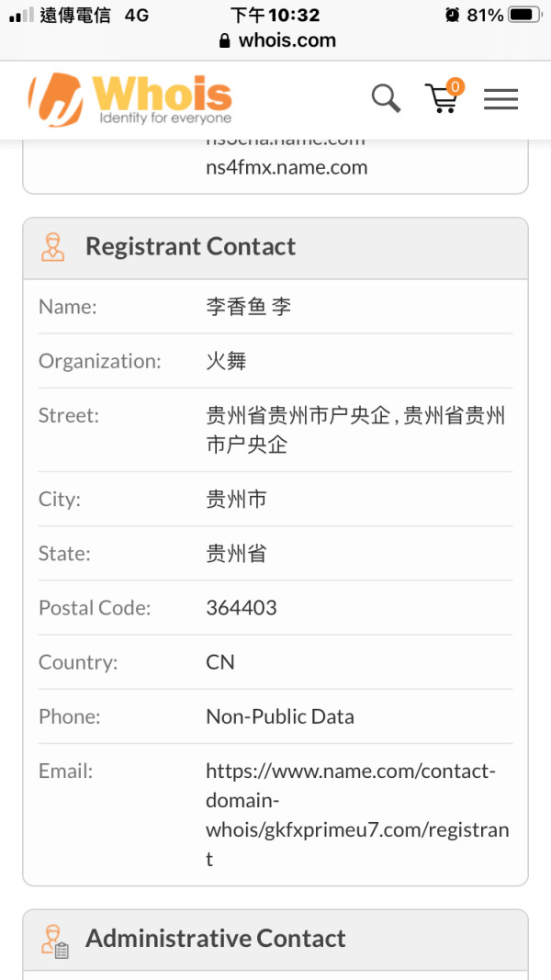This screenshot has height=980, width=551.
Task: Click the Administrative Contact icon
Action: point(54,940)
